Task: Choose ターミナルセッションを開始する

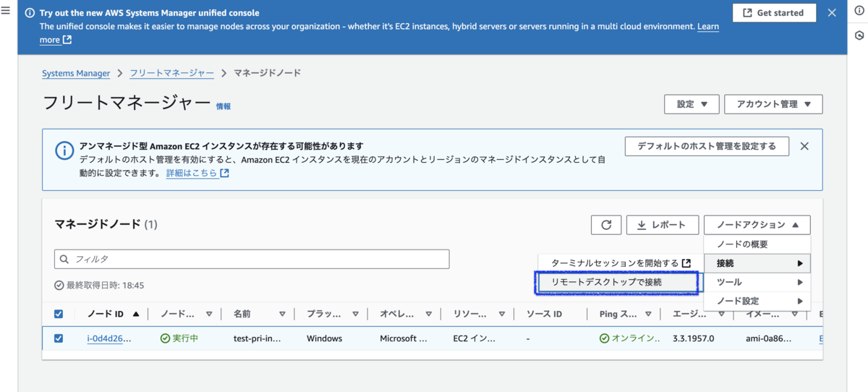Action: pos(620,263)
